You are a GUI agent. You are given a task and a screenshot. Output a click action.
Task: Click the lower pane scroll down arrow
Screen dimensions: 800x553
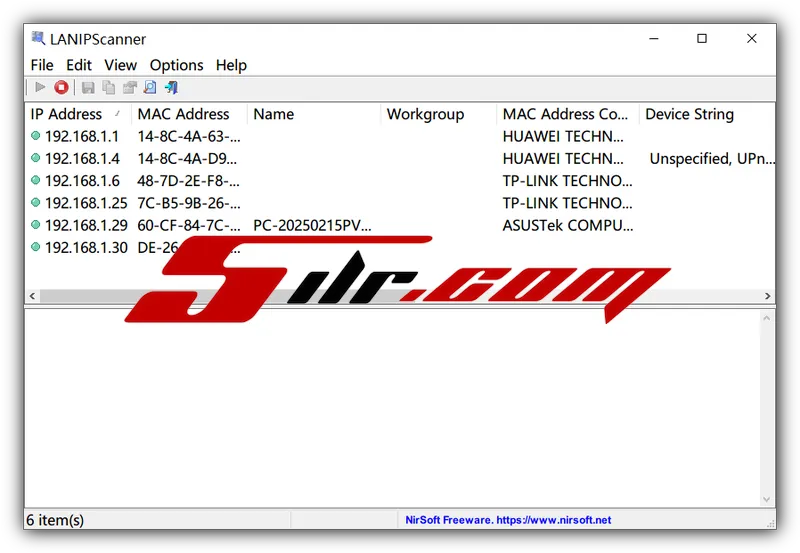766,499
